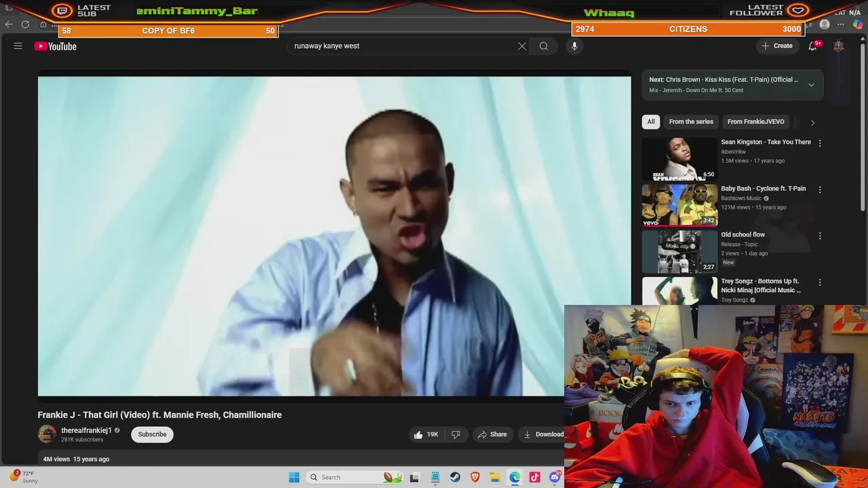Click the Sean Kingston video thumbnail
868x488 pixels.
point(679,159)
